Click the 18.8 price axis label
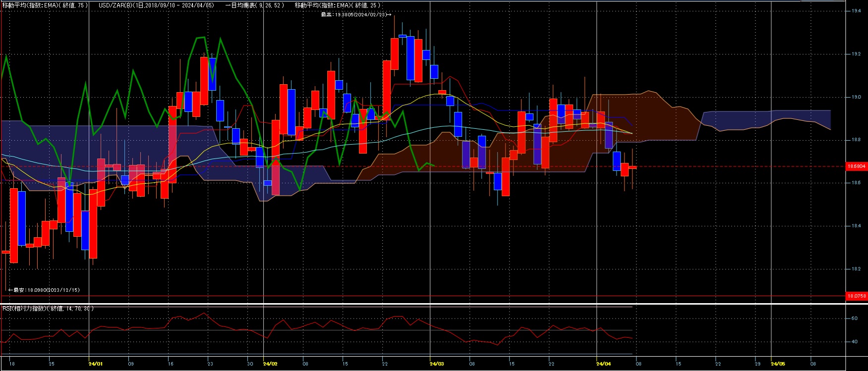The height and width of the screenshot is (371, 868). tap(856, 140)
